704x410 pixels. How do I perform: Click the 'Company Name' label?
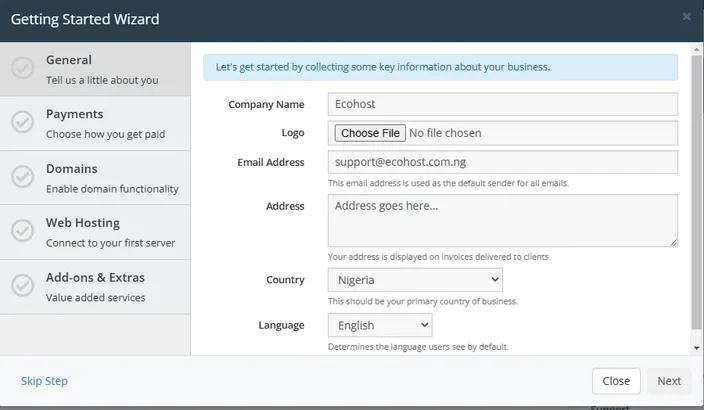[266, 104]
